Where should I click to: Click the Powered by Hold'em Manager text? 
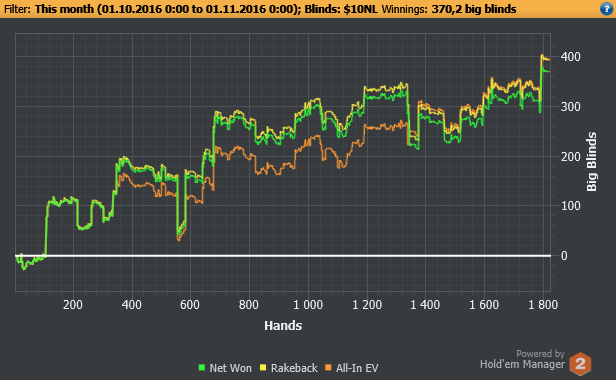pos(522,360)
